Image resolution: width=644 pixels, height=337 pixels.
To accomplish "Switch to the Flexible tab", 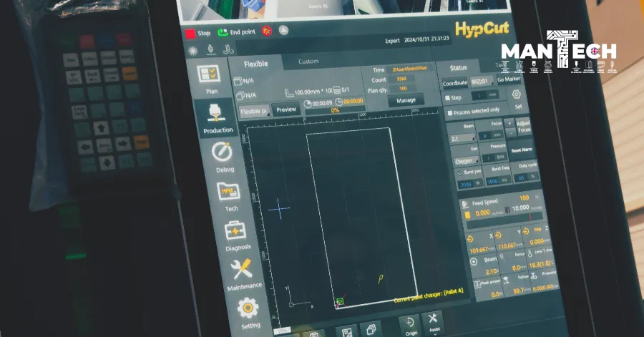I will (255, 64).
